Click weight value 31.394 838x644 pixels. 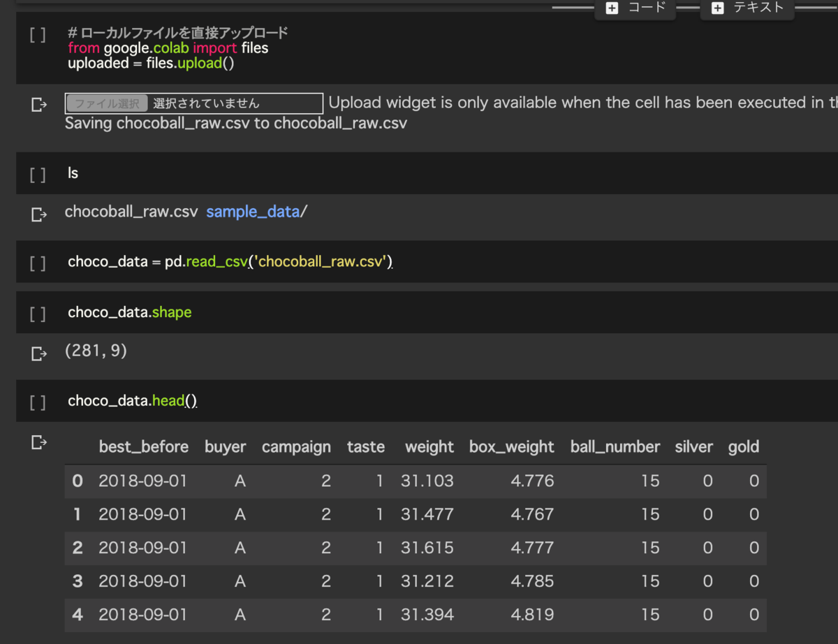(427, 615)
